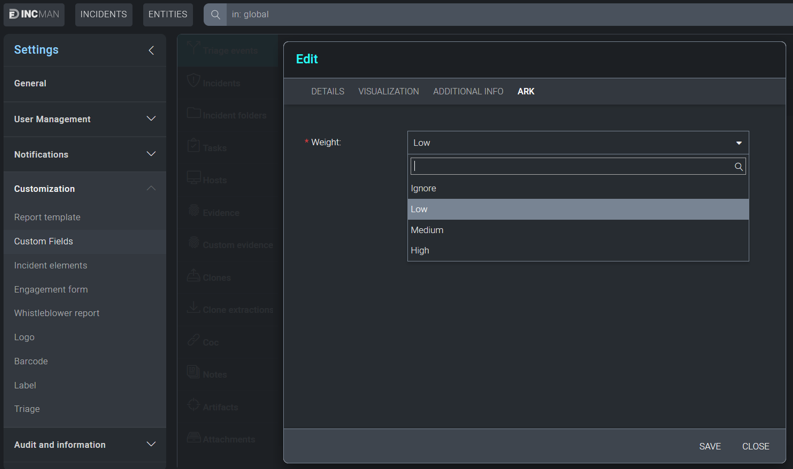Click the Close button in Edit dialog
Screen dimensions: 793x469
tap(755, 446)
